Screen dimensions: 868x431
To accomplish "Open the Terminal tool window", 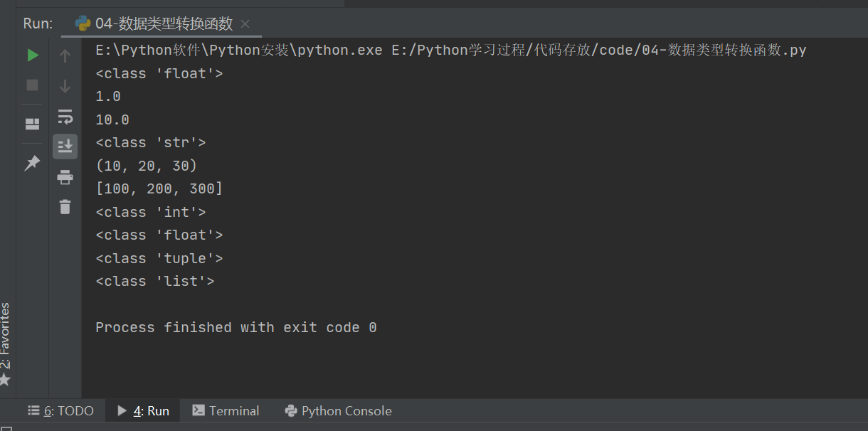I will [x=226, y=410].
